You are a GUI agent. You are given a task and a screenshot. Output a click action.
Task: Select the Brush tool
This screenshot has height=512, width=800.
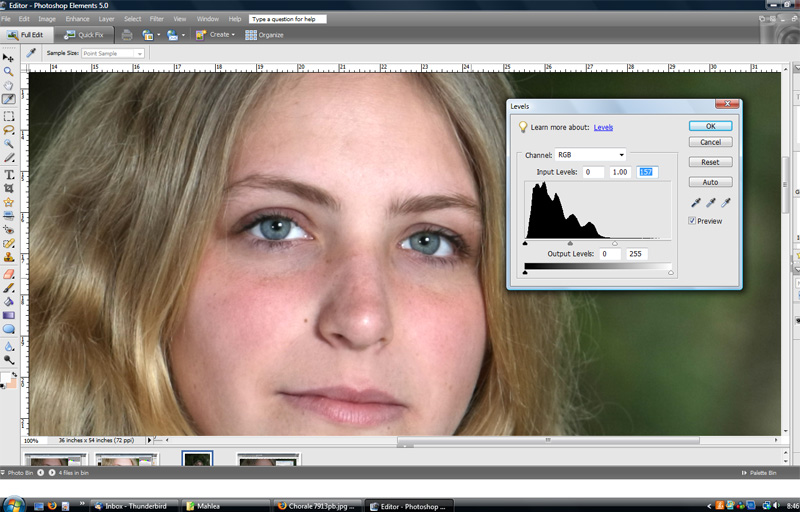pyautogui.click(x=8, y=288)
